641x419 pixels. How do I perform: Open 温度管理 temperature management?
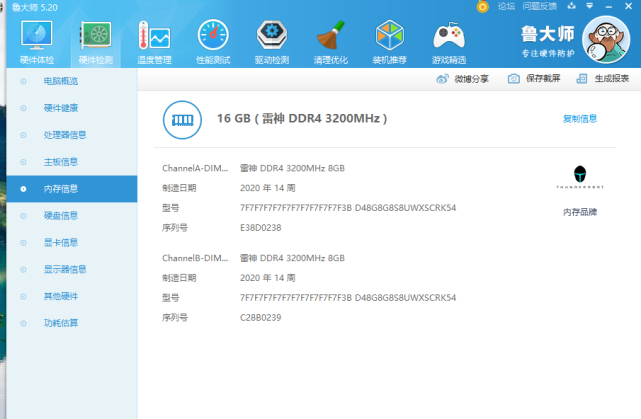(x=155, y=43)
